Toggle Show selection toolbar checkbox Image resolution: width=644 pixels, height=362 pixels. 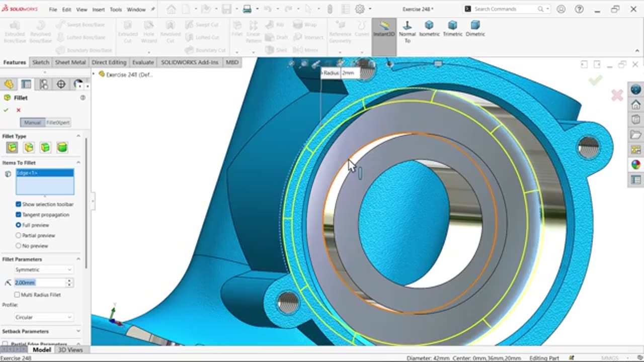tap(19, 204)
